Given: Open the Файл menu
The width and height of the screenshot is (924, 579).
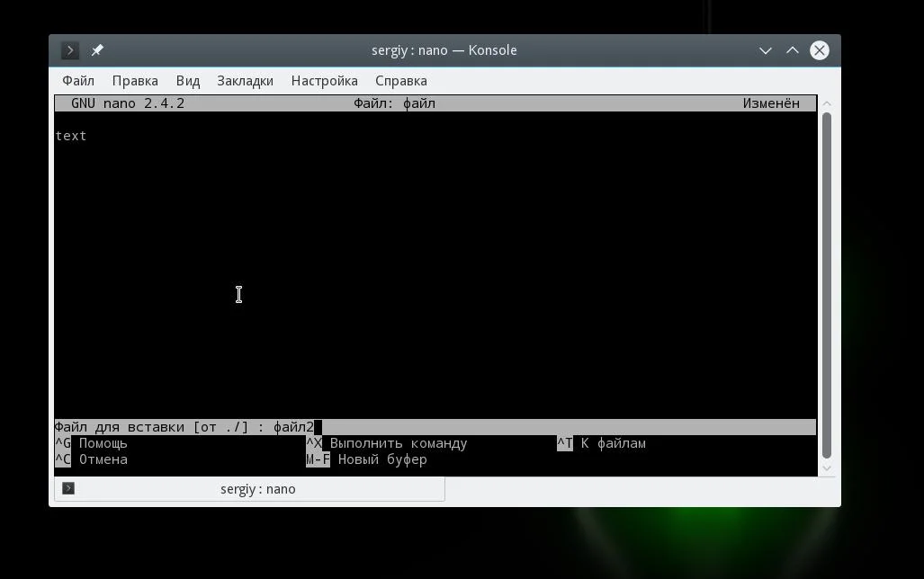Looking at the screenshot, I should point(78,81).
